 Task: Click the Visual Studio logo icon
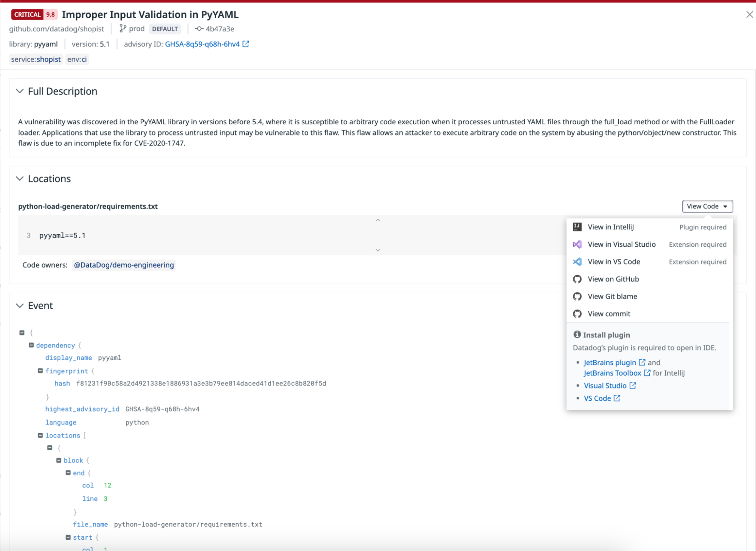coord(577,245)
